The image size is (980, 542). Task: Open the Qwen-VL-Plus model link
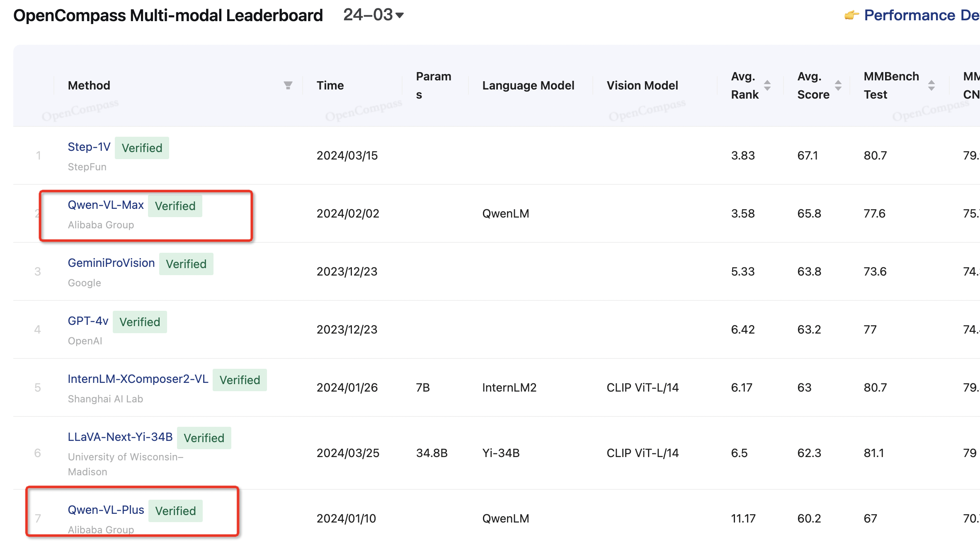[106, 510]
